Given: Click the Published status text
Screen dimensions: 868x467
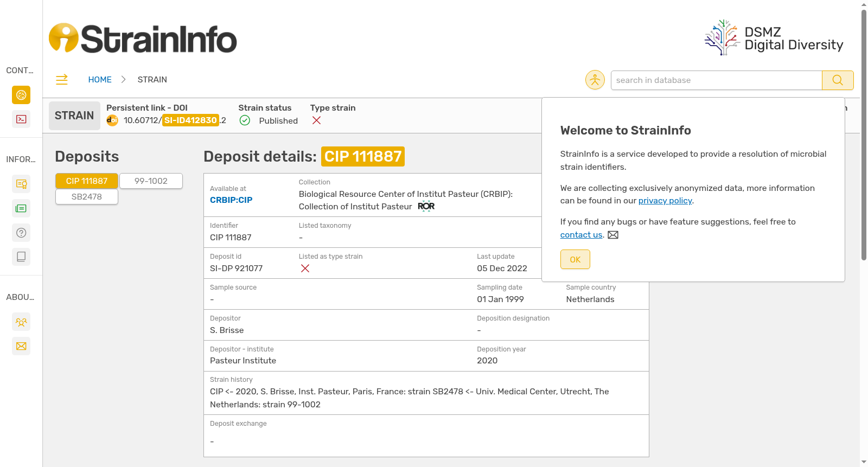Looking at the screenshot, I should tap(278, 121).
